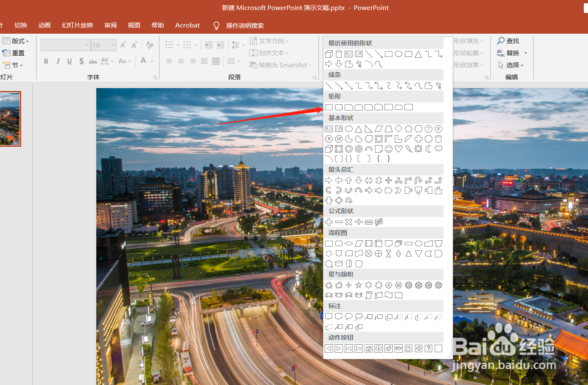Toggle bold formatting

(46, 61)
